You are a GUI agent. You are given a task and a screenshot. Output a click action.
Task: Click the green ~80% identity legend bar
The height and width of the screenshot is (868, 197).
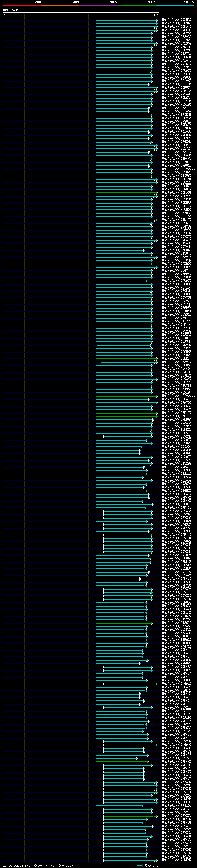point(137,6)
